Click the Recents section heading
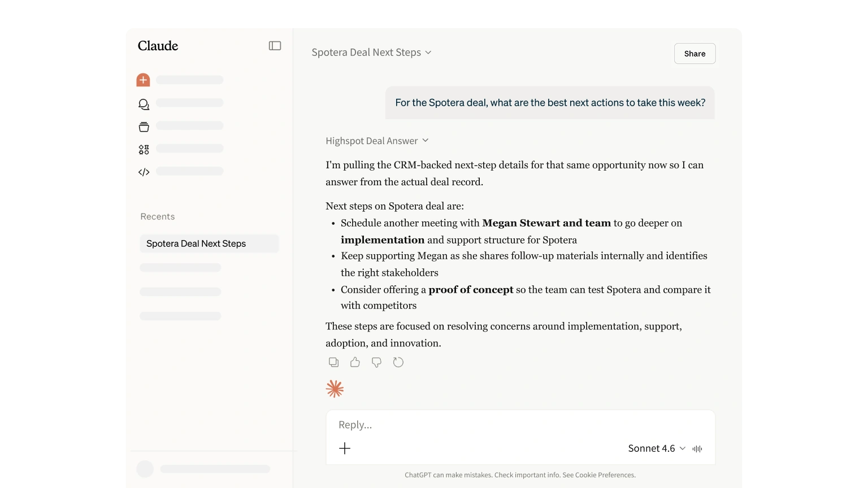This screenshot has width=868, height=488. [158, 216]
